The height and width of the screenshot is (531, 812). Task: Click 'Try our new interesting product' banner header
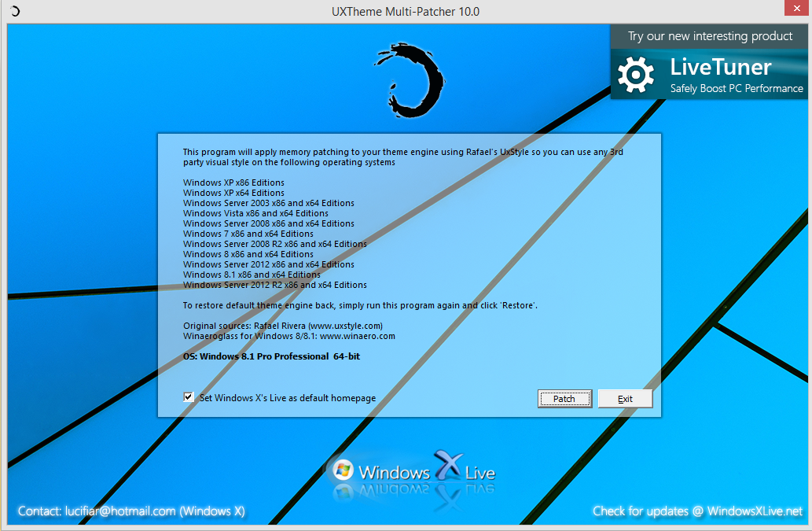pos(710,36)
